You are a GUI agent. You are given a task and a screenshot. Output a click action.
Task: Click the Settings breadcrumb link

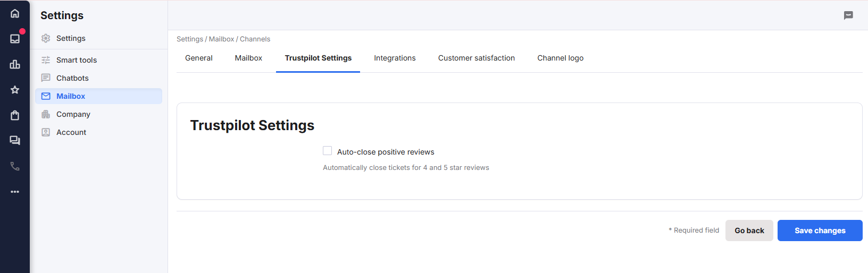point(190,39)
